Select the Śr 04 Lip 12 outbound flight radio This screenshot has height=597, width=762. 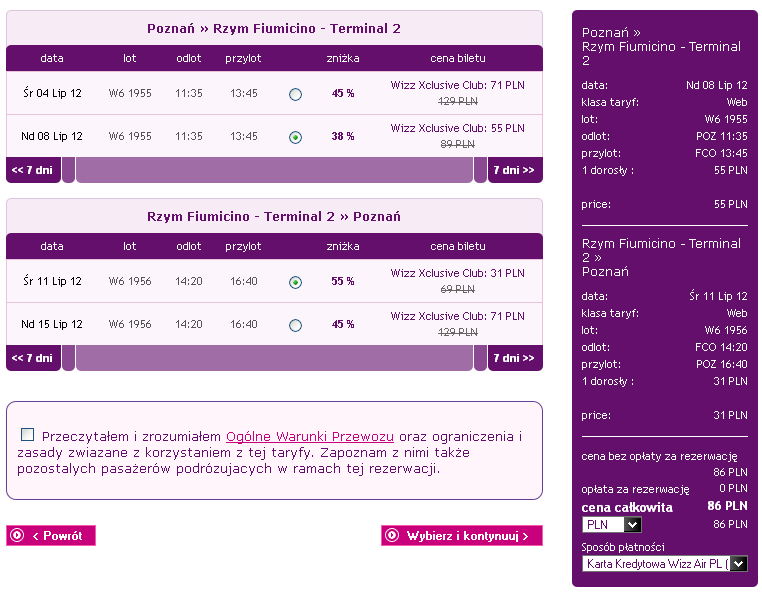click(x=295, y=94)
